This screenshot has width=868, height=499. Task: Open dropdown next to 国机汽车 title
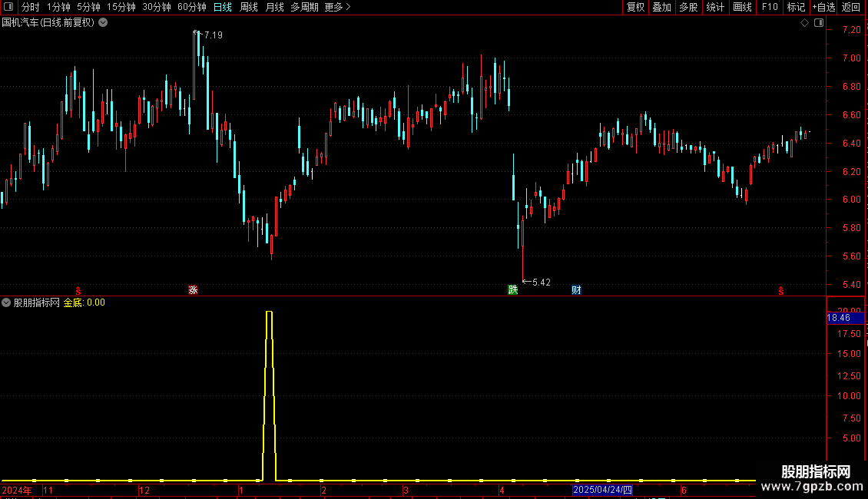pyautogui.click(x=103, y=23)
